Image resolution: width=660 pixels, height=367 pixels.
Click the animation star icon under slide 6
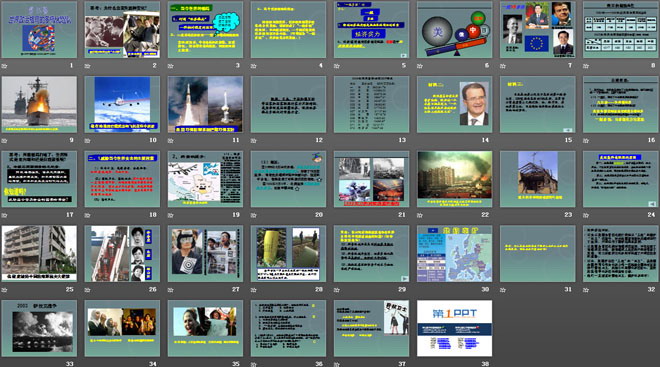coord(420,66)
